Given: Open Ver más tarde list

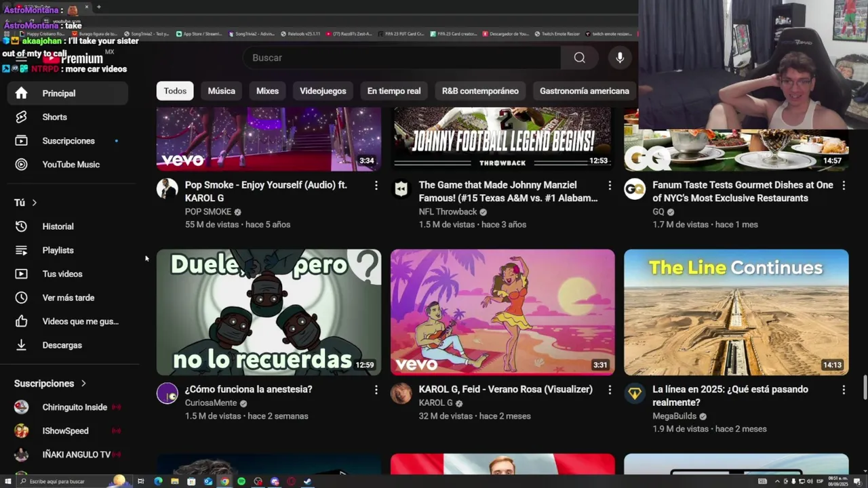Looking at the screenshot, I should (x=67, y=298).
